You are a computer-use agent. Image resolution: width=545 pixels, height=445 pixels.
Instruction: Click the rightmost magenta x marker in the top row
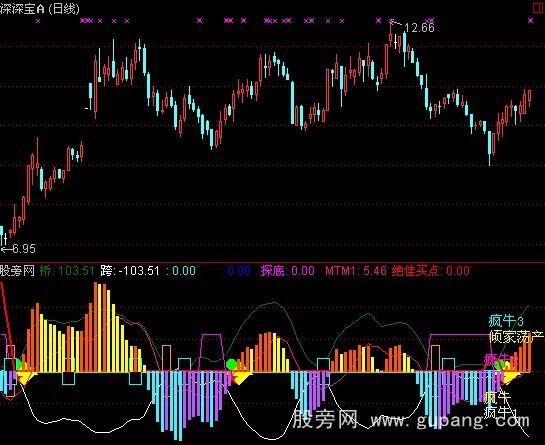click(x=530, y=21)
